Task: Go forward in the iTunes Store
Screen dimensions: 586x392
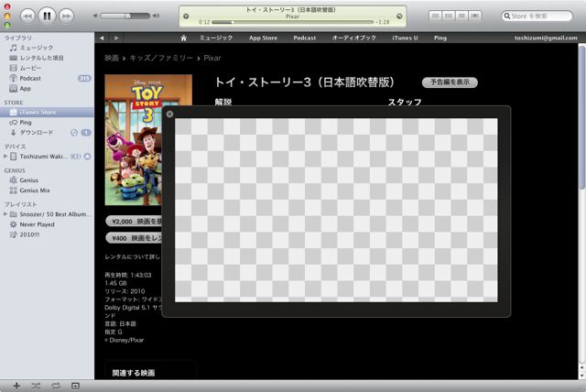Action: coord(116,38)
